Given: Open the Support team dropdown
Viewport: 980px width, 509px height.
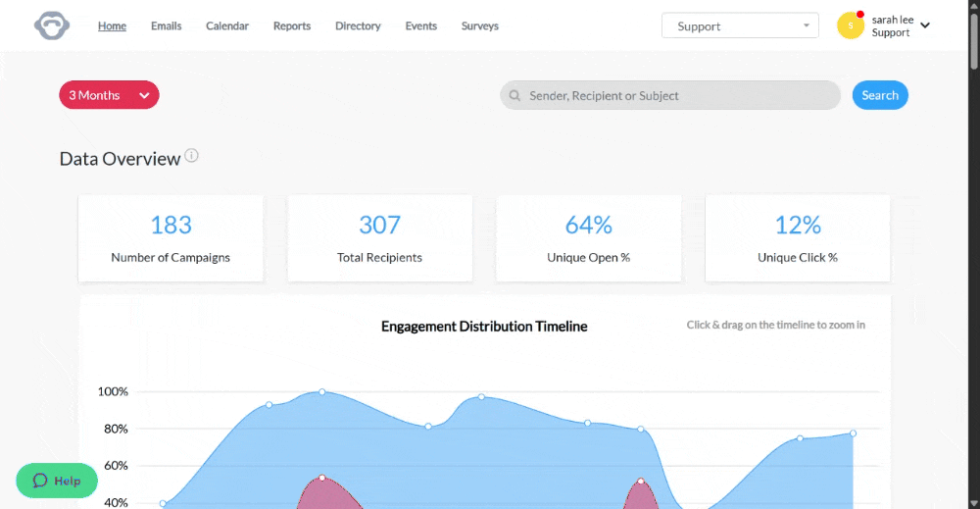Looking at the screenshot, I should (x=740, y=25).
